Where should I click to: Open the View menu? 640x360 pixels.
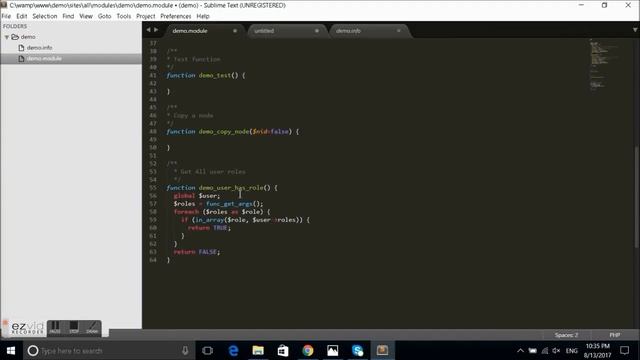[x=86, y=16]
